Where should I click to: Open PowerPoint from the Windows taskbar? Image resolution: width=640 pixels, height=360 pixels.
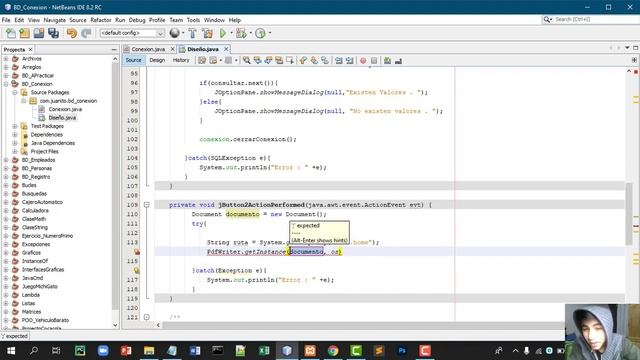tap(126, 351)
